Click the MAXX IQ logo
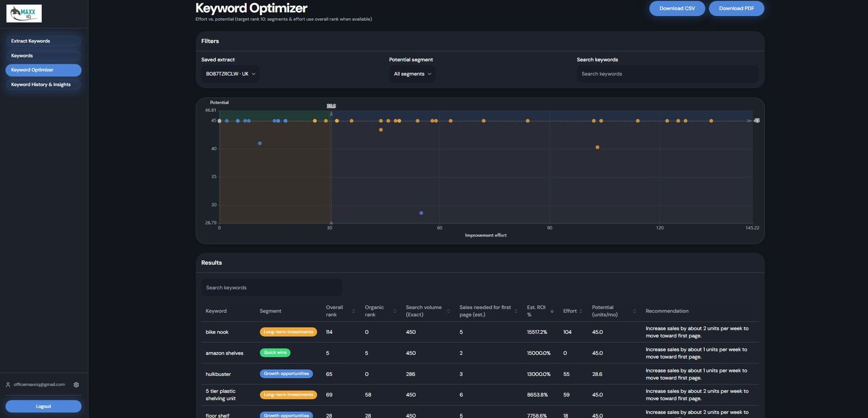 24,13
